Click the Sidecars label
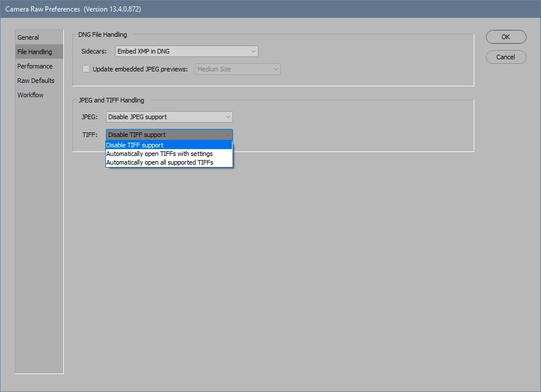The width and height of the screenshot is (541, 392). (94, 51)
